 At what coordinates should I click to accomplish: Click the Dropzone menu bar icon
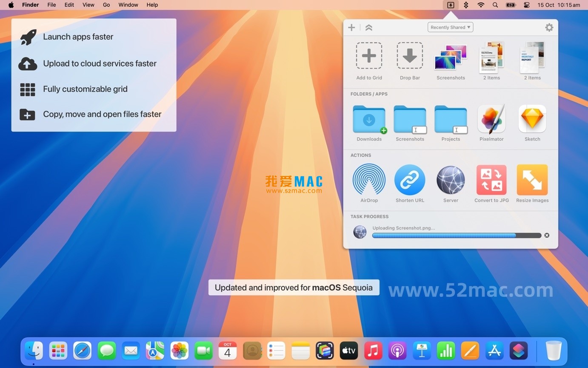pos(451,5)
